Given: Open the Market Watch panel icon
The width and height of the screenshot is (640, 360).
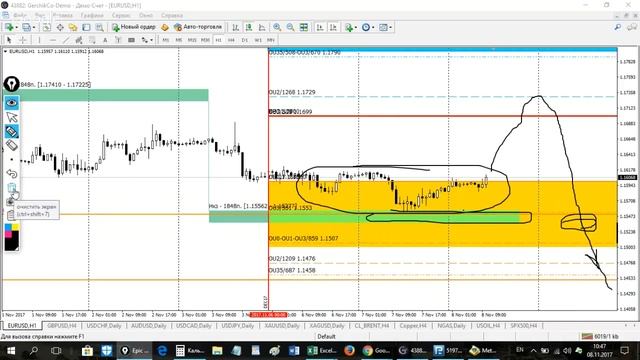Looking at the screenshot, I should [x=47, y=27].
